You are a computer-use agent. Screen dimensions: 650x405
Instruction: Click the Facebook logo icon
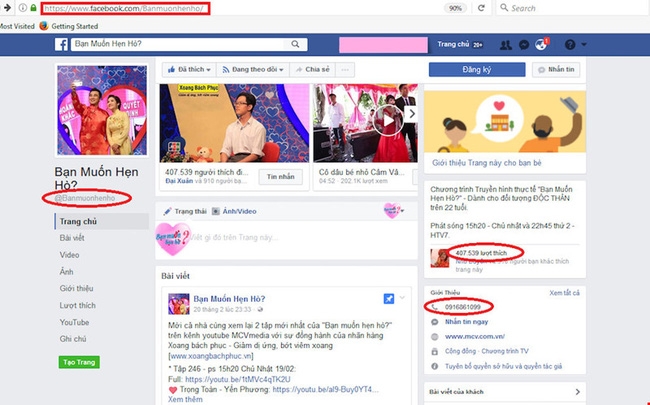[x=61, y=44]
